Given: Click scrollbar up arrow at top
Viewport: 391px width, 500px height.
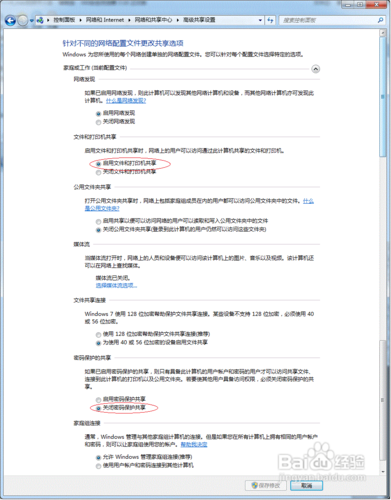Looking at the screenshot, I should pos(383,33).
